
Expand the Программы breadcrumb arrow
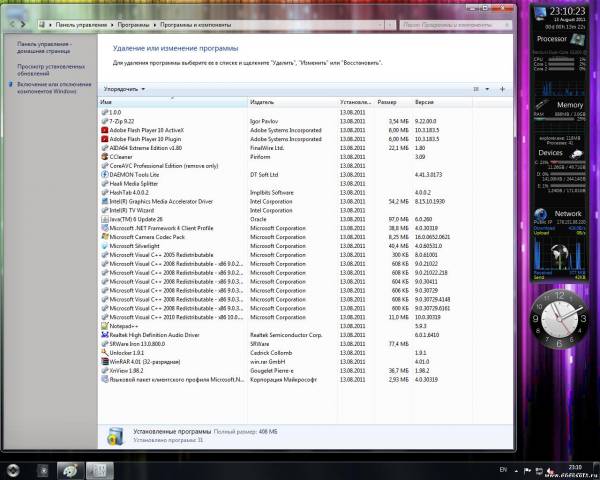coord(155,25)
